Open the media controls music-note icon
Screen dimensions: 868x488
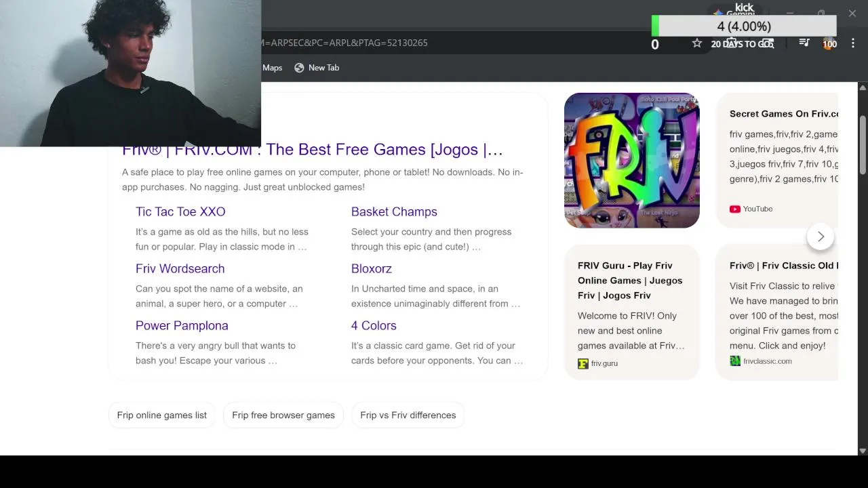pyautogui.click(x=804, y=43)
